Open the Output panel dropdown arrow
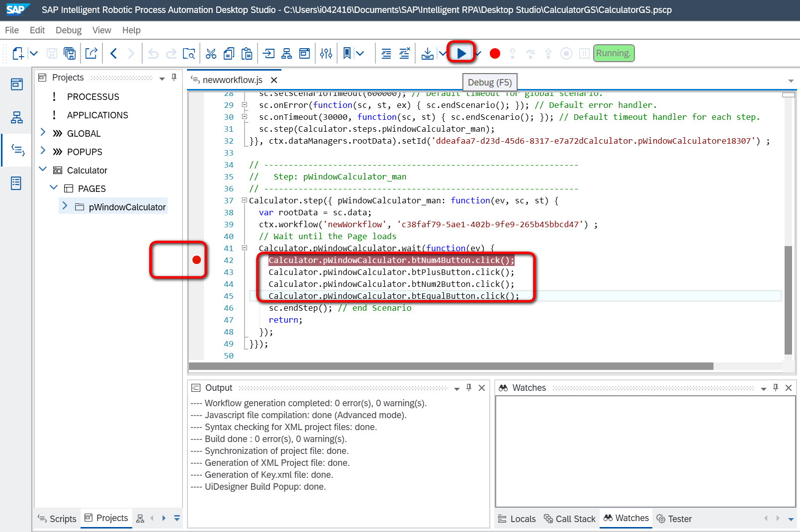 coord(457,389)
